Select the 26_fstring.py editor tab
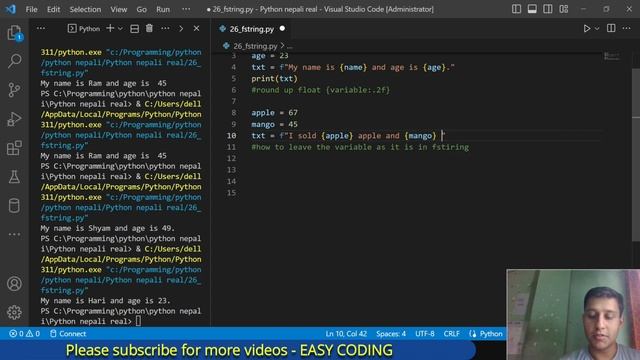This screenshot has width=640, height=360. point(251,29)
